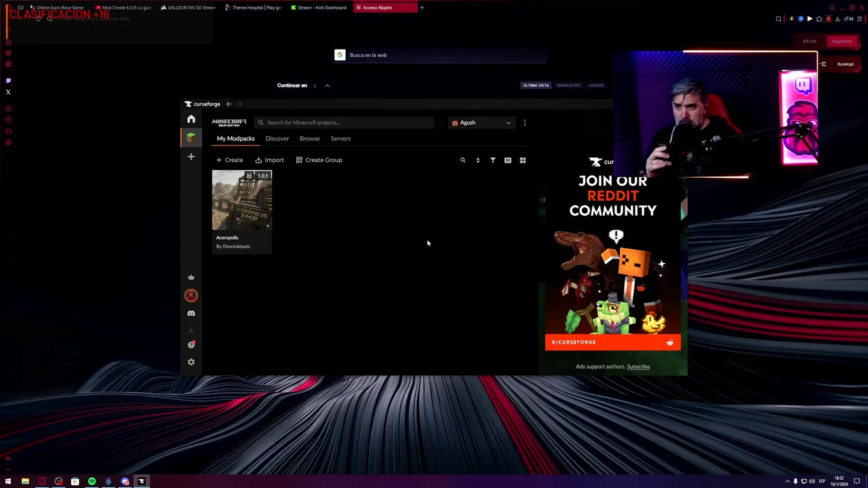Select the PRODUCTOS filter
The height and width of the screenshot is (488, 868).
568,85
